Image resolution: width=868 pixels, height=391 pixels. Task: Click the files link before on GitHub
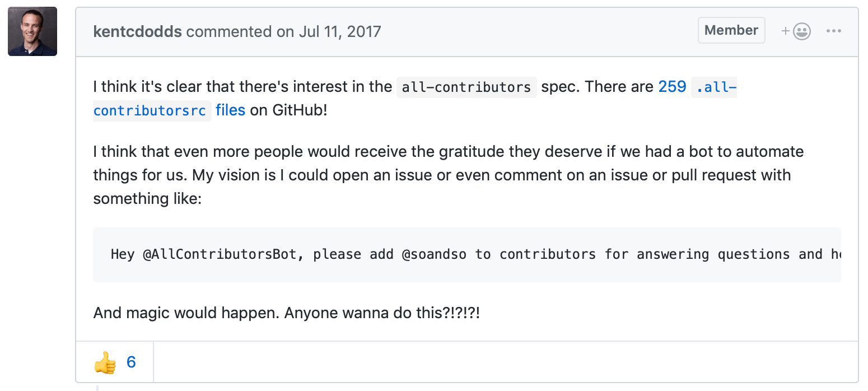[x=230, y=110]
